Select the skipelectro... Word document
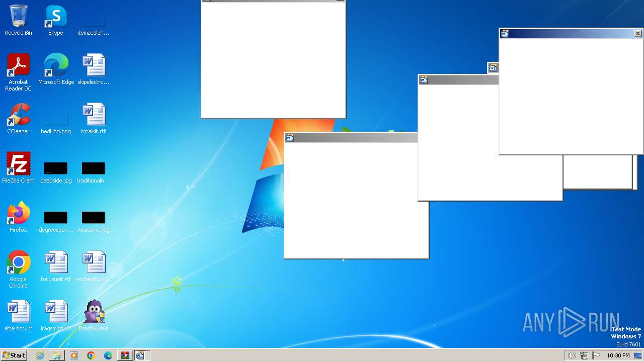Viewport: 644px width, 362px height. point(93,69)
